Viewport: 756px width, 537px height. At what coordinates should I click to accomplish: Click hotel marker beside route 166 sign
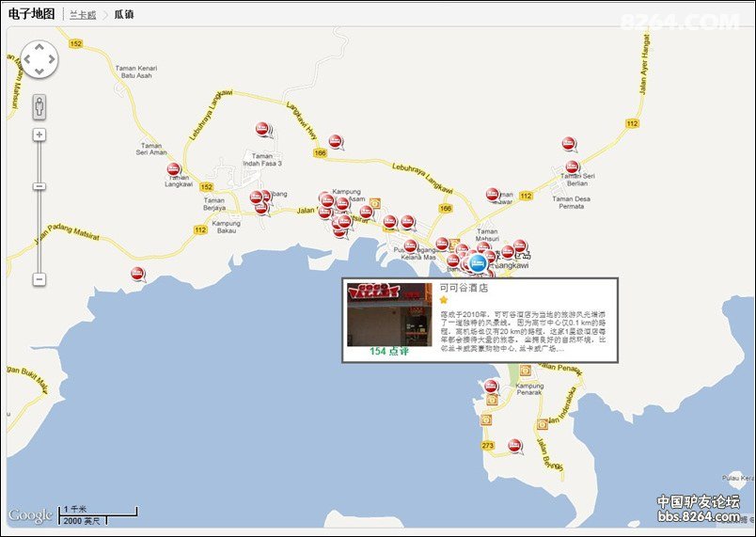tap(336, 142)
